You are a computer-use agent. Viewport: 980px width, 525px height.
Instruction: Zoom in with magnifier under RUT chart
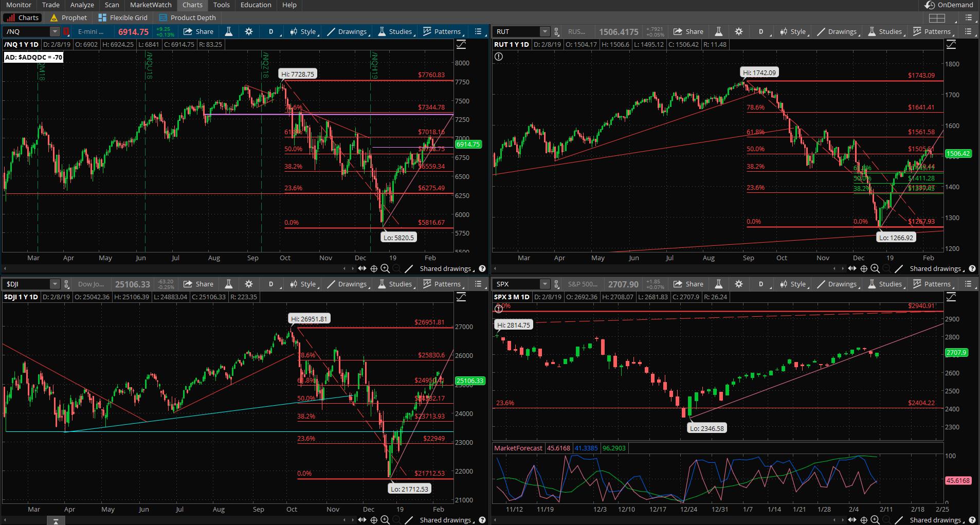pyautogui.click(x=875, y=268)
